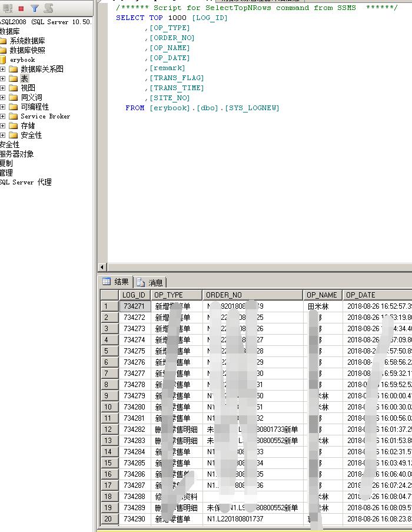Viewport: 412px width, 532px height.
Task: Click the disconnect server icon in Object Explorer toolbar
Action: (8, 8)
